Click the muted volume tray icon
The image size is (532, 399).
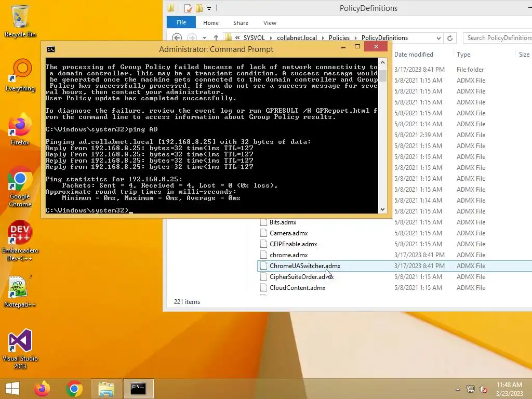click(x=483, y=389)
